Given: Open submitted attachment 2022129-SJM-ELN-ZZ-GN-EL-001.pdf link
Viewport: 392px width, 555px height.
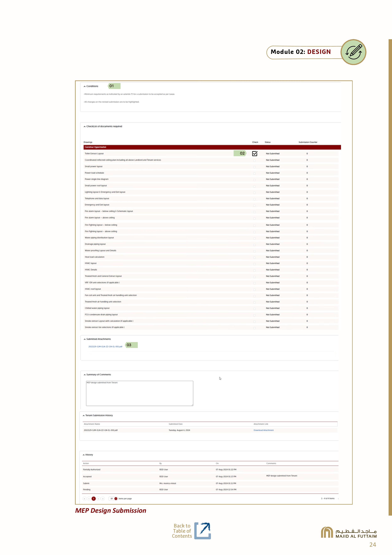Looking at the screenshot, I should [x=105, y=347].
